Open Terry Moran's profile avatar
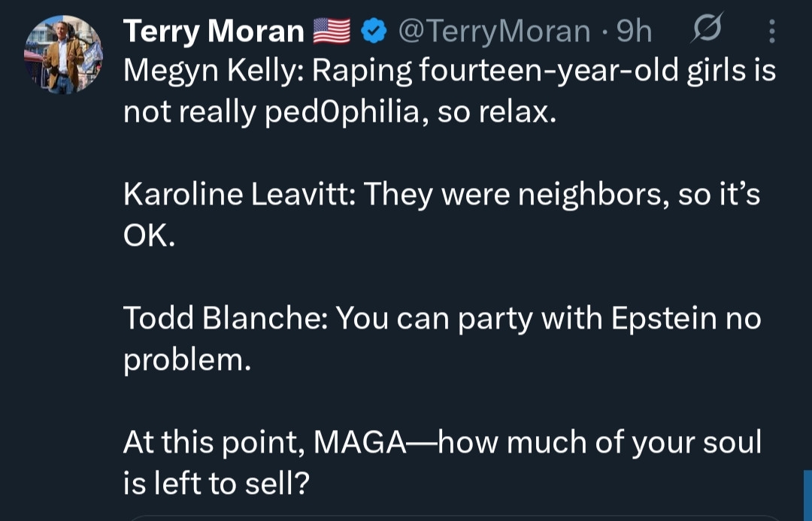Image resolution: width=812 pixels, height=521 pixels. click(63, 56)
